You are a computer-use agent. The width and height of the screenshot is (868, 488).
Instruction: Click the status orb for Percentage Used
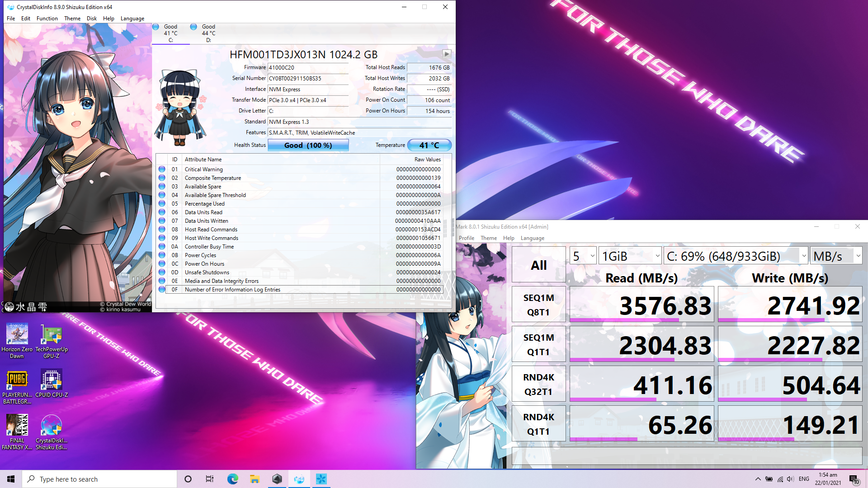[x=162, y=203]
